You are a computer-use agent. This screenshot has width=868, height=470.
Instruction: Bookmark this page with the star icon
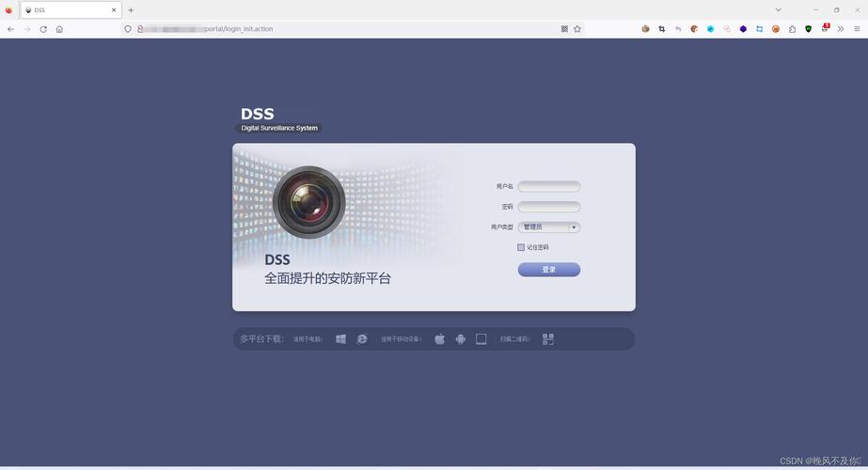click(x=577, y=29)
